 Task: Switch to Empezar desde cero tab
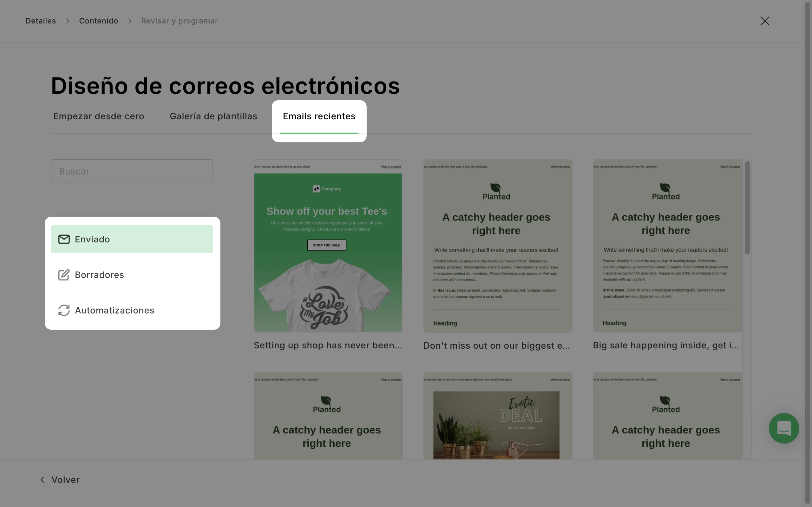pos(99,116)
